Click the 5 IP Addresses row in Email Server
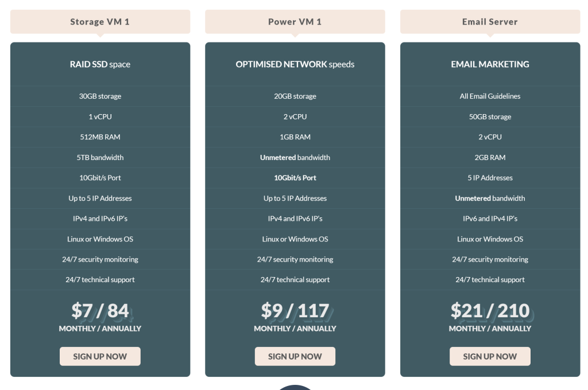588x390 pixels. click(490, 178)
